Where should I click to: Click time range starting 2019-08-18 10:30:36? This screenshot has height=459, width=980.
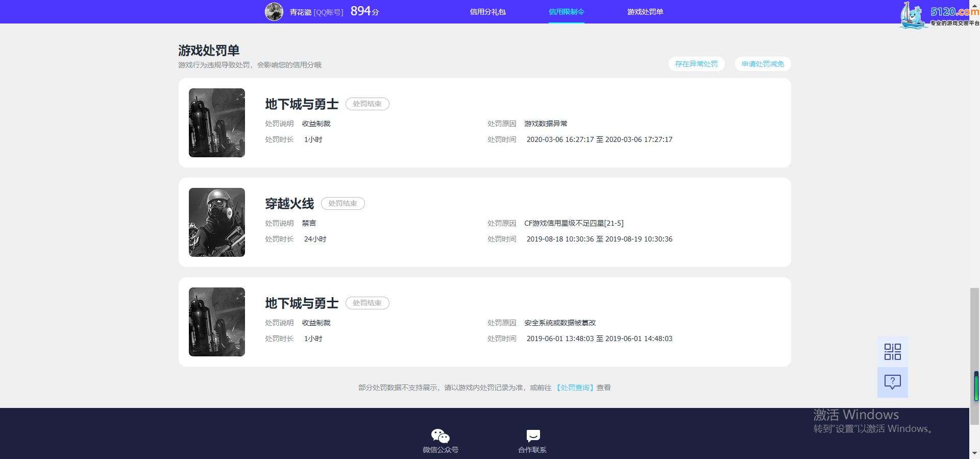pos(599,239)
